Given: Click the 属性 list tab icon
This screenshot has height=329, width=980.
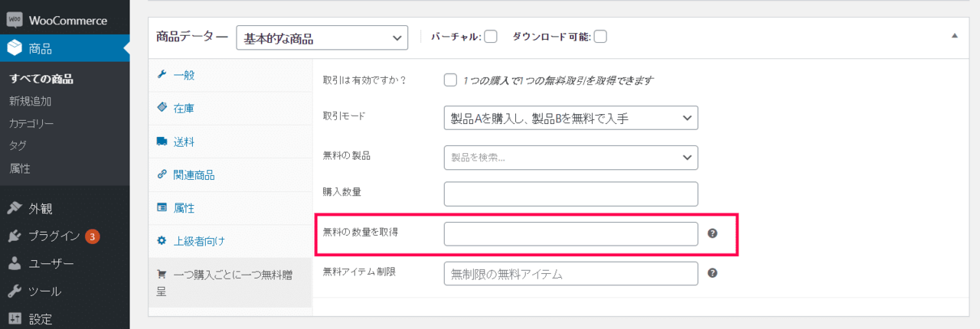Looking at the screenshot, I should tap(162, 207).
